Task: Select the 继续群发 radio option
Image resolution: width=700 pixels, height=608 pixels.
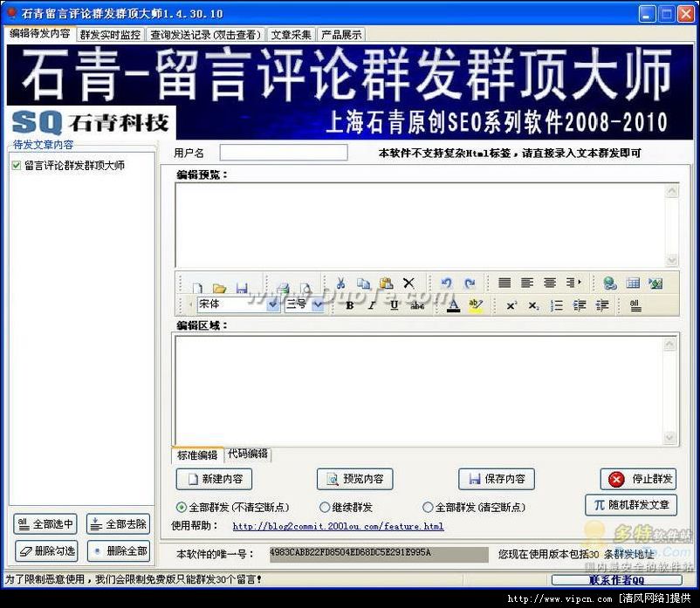Action: coord(325,507)
